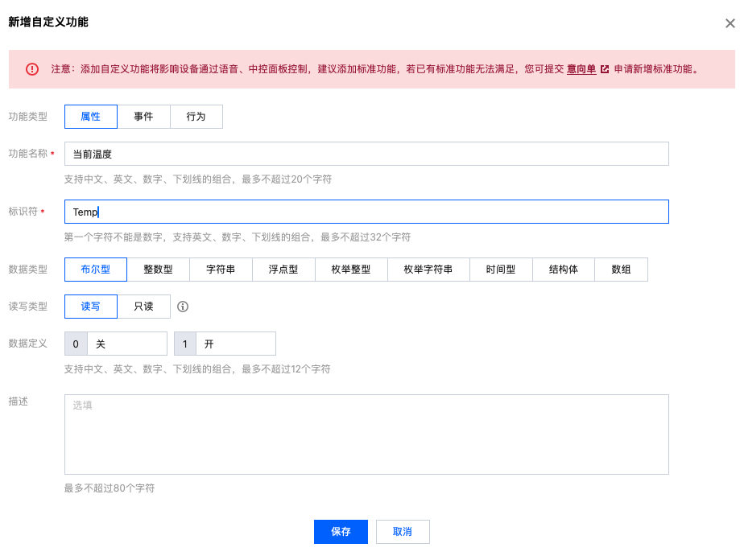This screenshot has height=560, width=740.
Task: Click the 取消 button
Action: pyautogui.click(x=403, y=532)
